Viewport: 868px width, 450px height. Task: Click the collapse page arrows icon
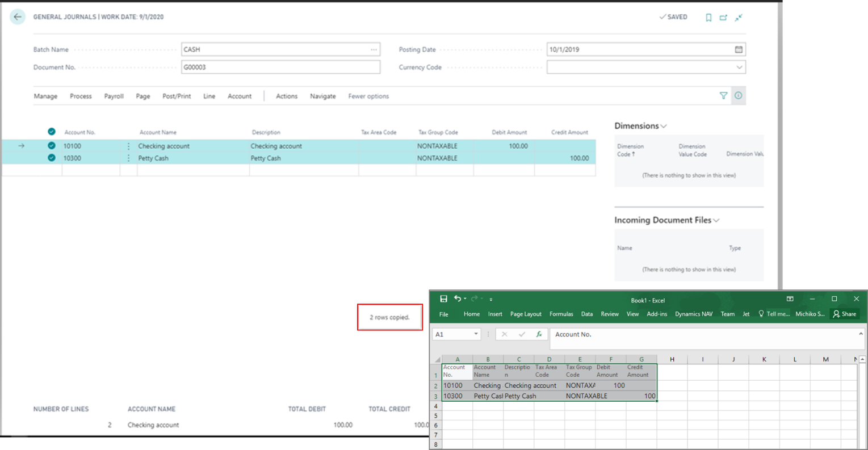739,18
